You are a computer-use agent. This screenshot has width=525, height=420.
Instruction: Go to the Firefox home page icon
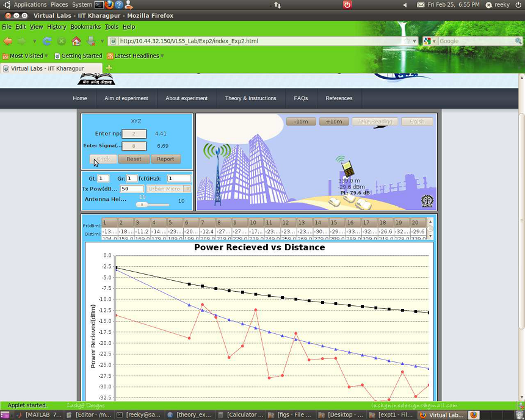click(x=76, y=41)
